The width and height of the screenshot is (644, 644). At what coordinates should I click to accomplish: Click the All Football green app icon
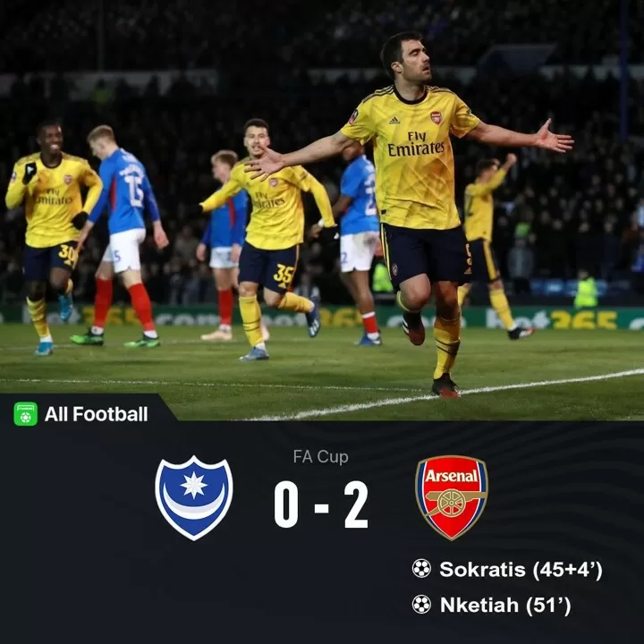coord(25,413)
